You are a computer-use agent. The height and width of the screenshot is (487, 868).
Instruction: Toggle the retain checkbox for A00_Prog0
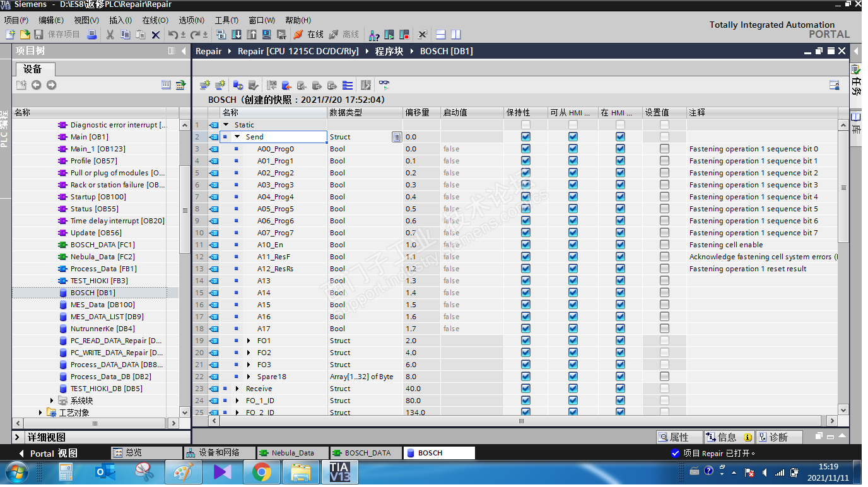pos(525,149)
